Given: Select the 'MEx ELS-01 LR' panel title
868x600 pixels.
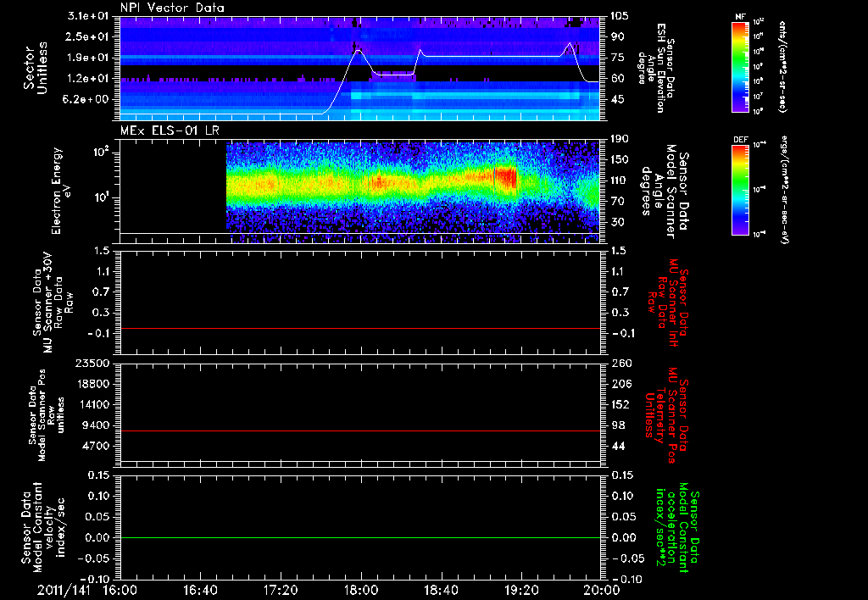Looking at the screenshot, I should (x=170, y=131).
